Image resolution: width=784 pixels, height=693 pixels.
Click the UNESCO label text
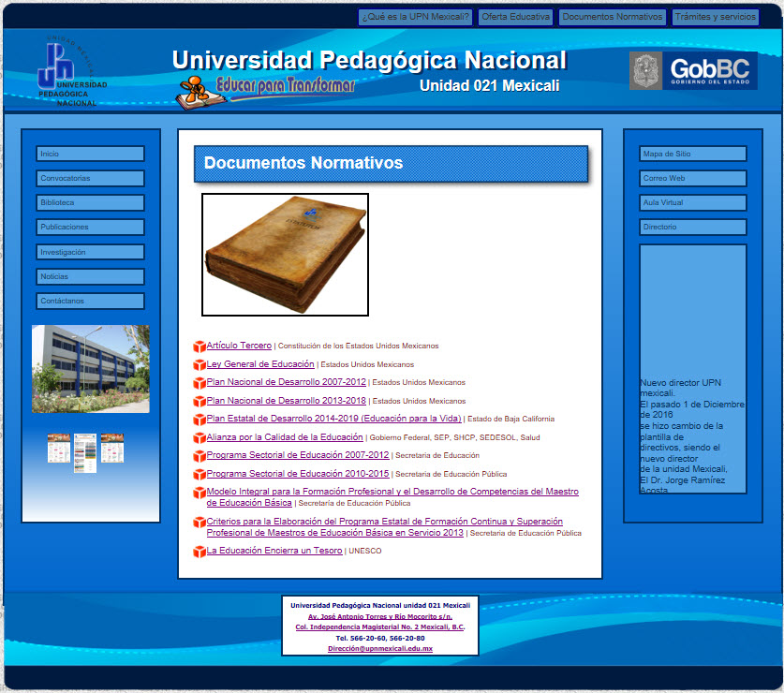[x=365, y=551]
